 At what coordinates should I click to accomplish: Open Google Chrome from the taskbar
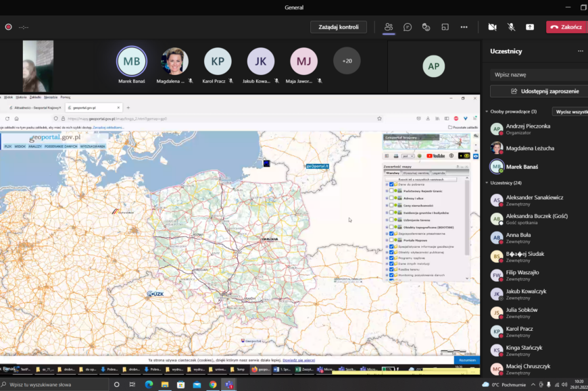click(x=213, y=384)
